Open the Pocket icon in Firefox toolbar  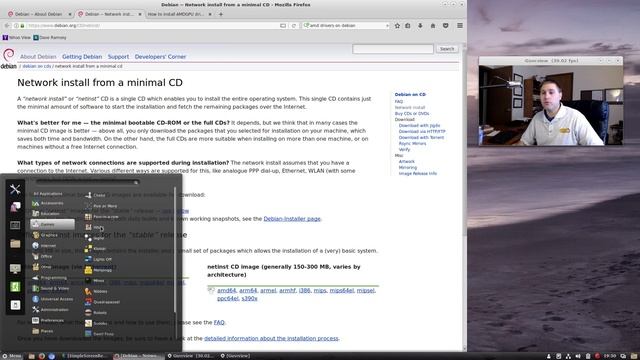[x=446, y=25]
